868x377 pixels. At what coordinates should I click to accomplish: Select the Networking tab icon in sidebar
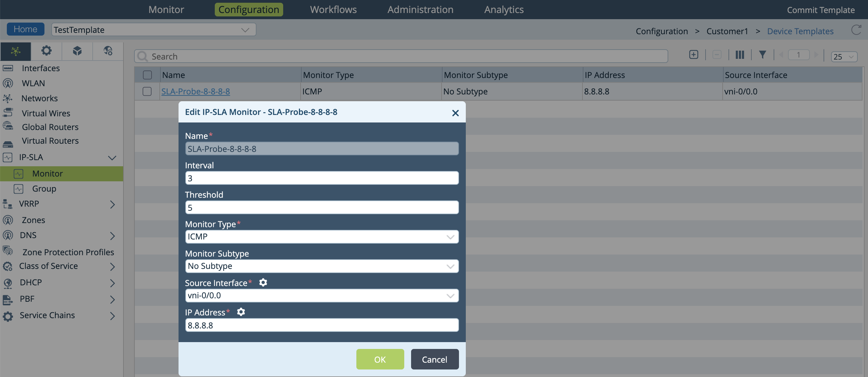click(16, 51)
